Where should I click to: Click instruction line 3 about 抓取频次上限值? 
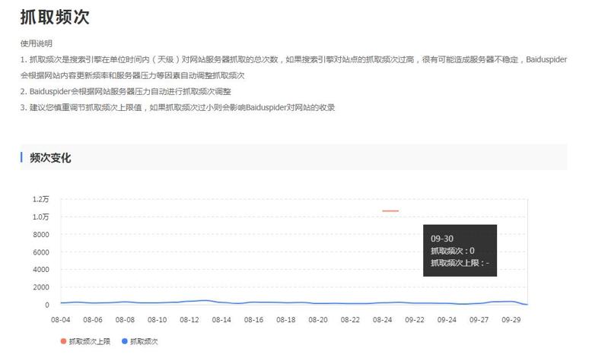click(177, 107)
